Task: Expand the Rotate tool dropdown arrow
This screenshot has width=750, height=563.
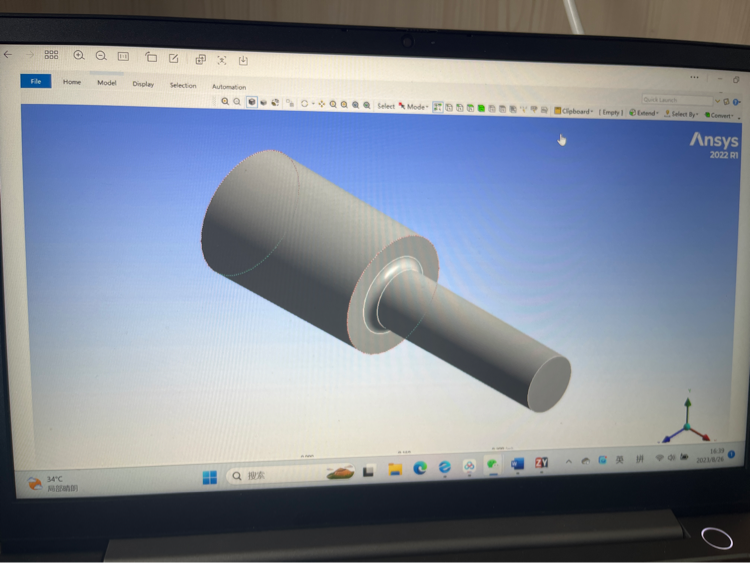Action: click(313, 103)
